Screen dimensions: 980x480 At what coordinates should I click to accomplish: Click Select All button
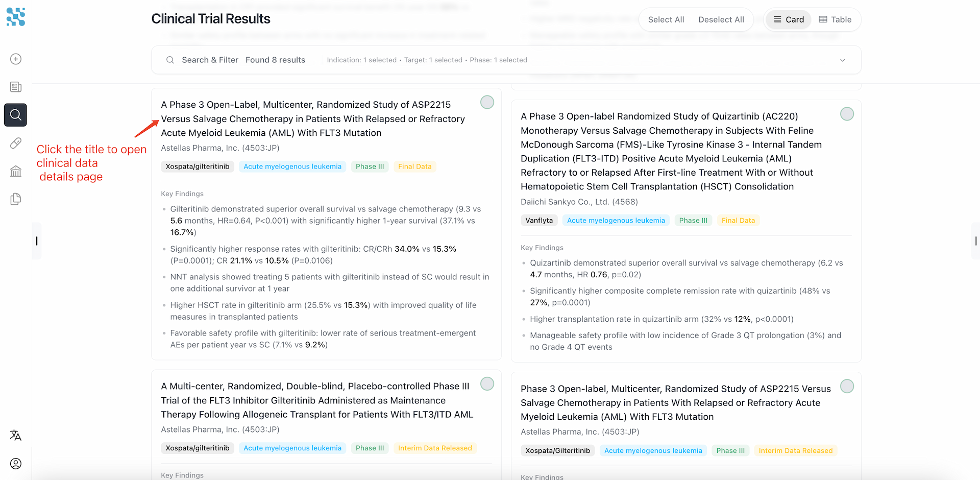pos(666,19)
